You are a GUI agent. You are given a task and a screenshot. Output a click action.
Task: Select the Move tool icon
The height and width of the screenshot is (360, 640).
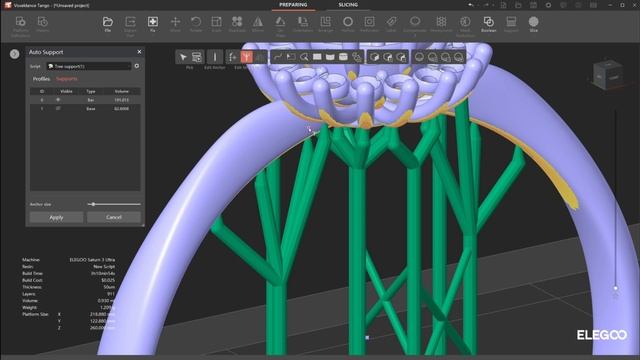[175, 24]
